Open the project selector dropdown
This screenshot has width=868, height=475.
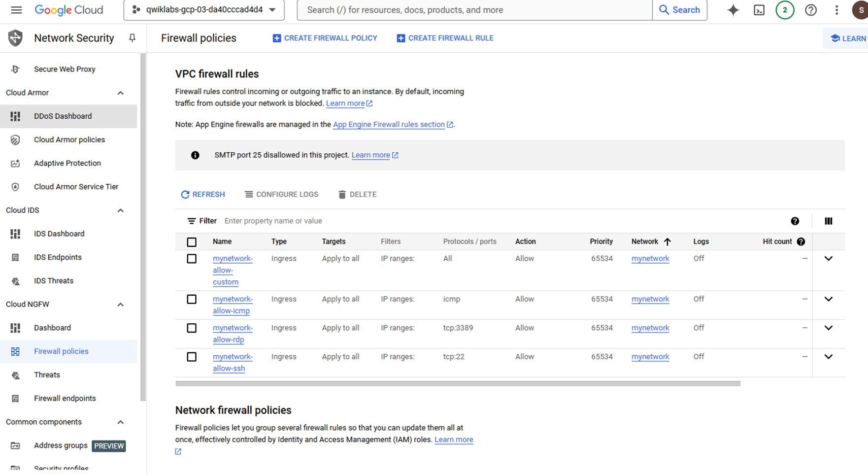[x=204, y=10]
